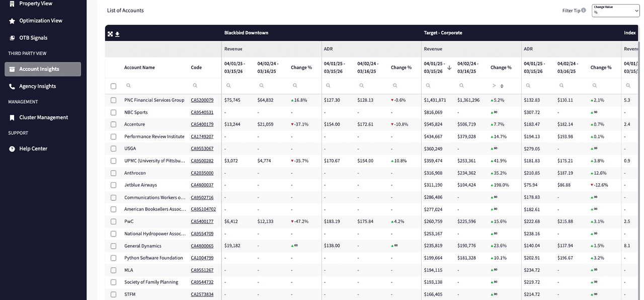Click the Target - Corporate group header

(443, 33)
